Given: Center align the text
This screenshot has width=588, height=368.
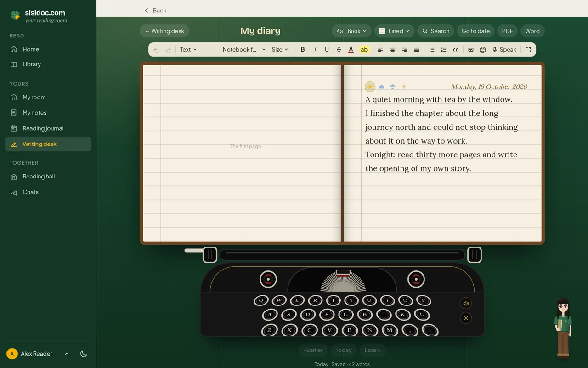Looking at the screenshot, I should coord(392,50).
